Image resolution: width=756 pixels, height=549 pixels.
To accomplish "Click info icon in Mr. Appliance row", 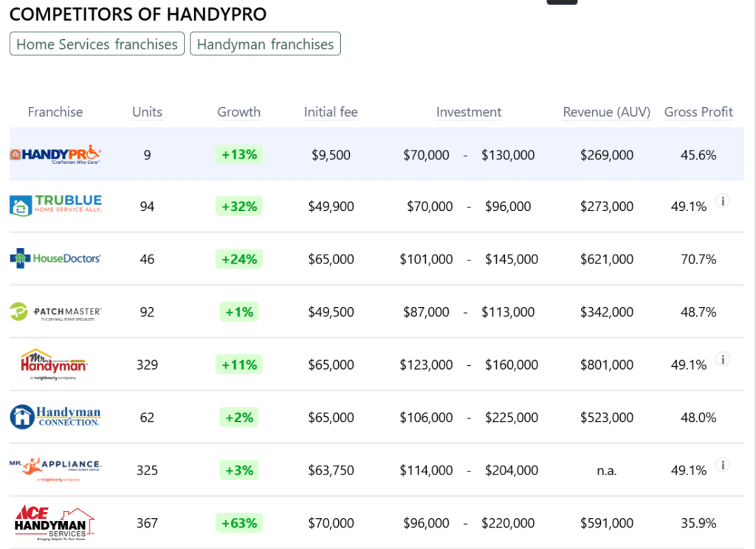I will pyautogui.click(x=722, y=465).
